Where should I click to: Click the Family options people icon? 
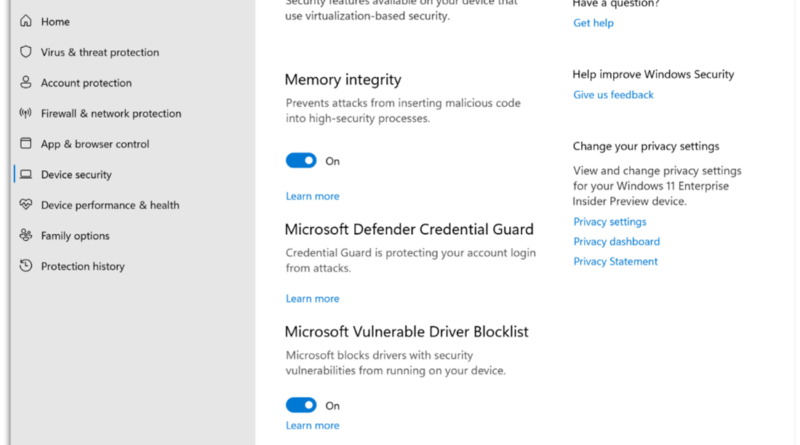tap(26, 235)
